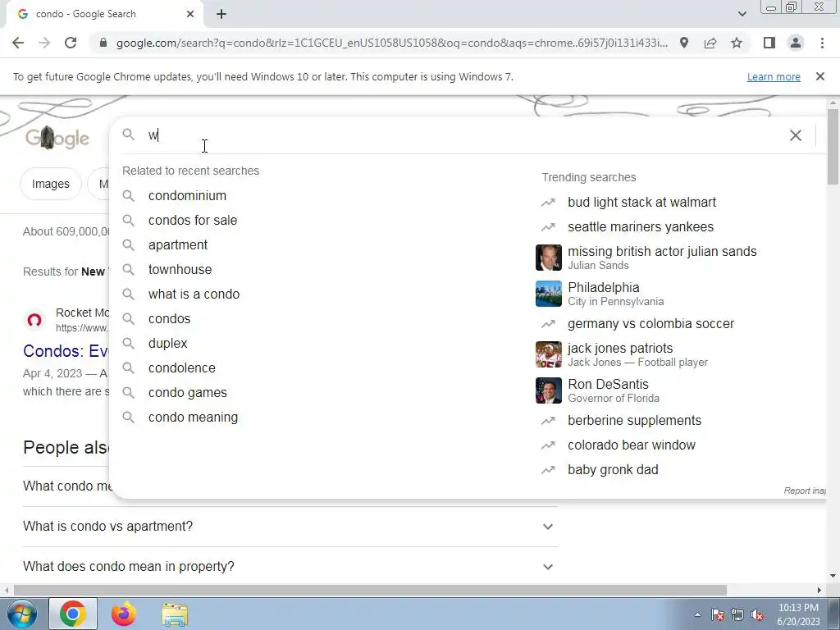Screen dimensions: 840x630
Task: Click the share page icon
Action: (x=710, y=43)
